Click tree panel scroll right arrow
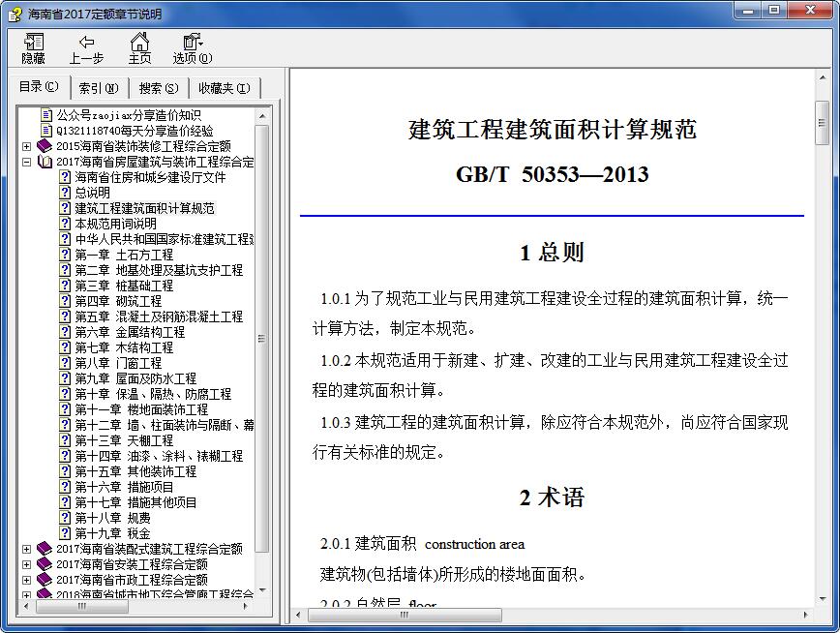This screenshot has height=633, width=840. [x=246, y=606]
